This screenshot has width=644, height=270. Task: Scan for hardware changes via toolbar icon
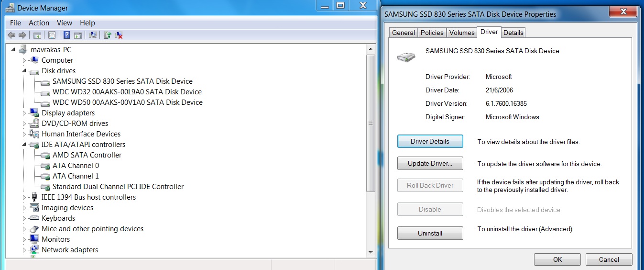click(x=93, y=35)
